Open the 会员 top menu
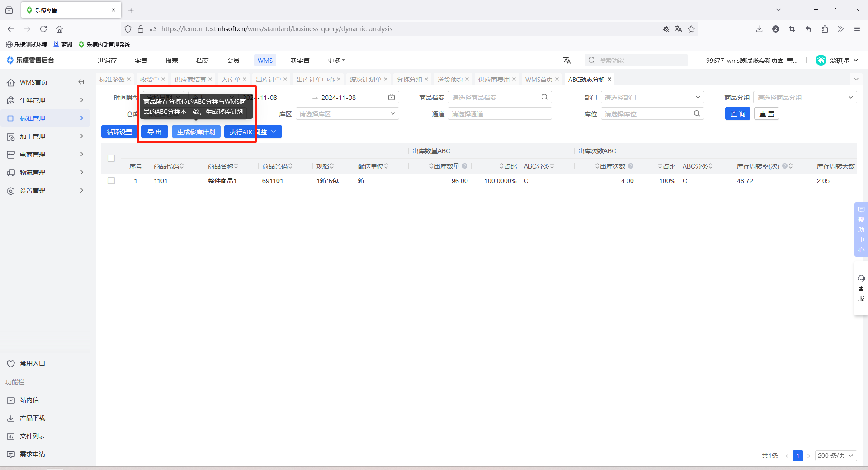Screen dimensions: 868x470 pos(233,60)
